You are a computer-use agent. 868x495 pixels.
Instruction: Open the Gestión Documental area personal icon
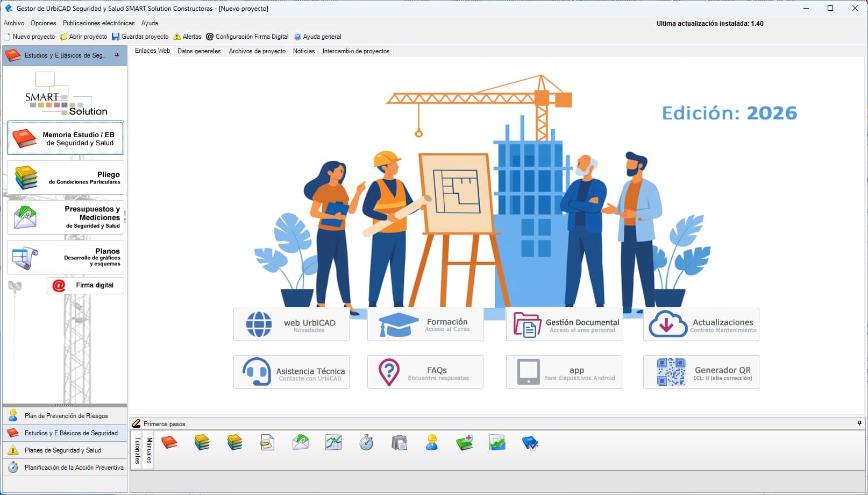pos(564,324)
